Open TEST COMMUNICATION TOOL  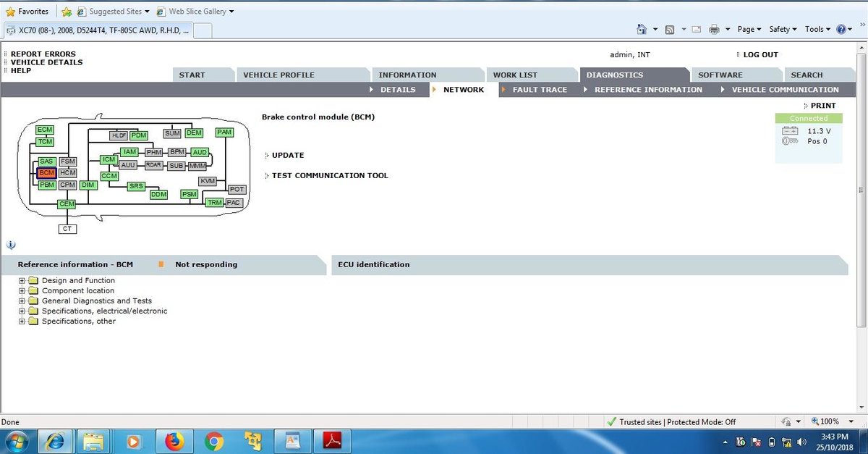[x=330, y=175]
